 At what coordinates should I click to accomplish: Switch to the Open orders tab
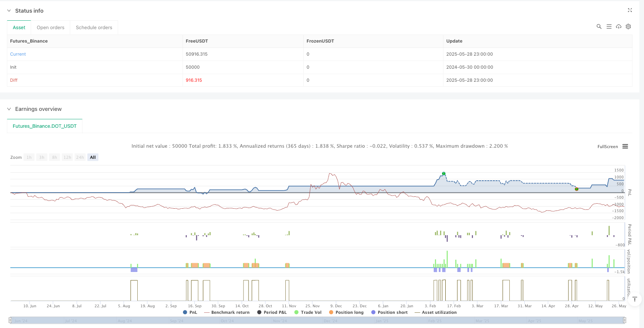tap(50, 28)
